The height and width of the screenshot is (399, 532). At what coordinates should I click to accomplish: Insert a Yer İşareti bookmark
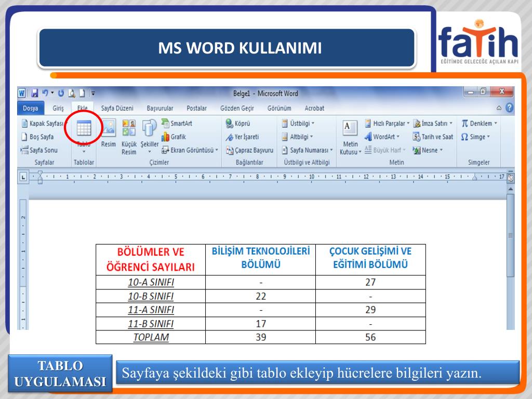[242, 137]
